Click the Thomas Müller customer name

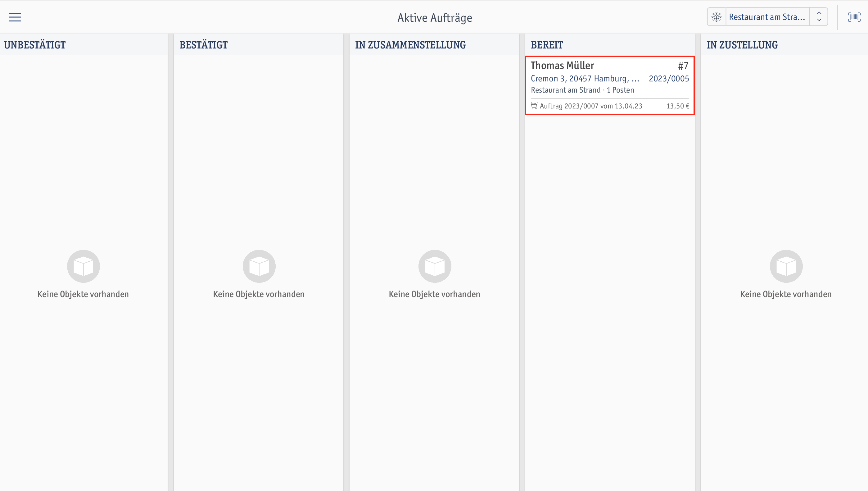tap(563, 66)
